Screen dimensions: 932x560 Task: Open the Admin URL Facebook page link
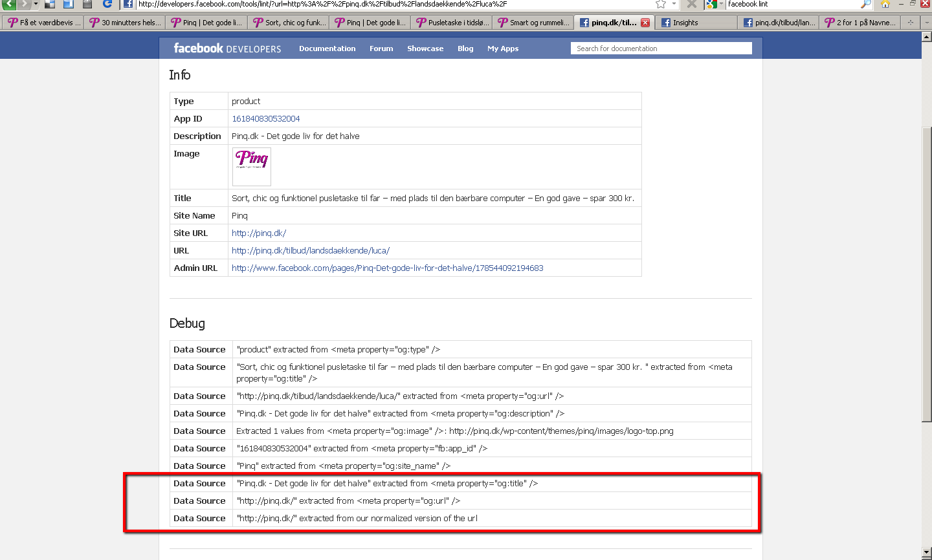point(388,268)
